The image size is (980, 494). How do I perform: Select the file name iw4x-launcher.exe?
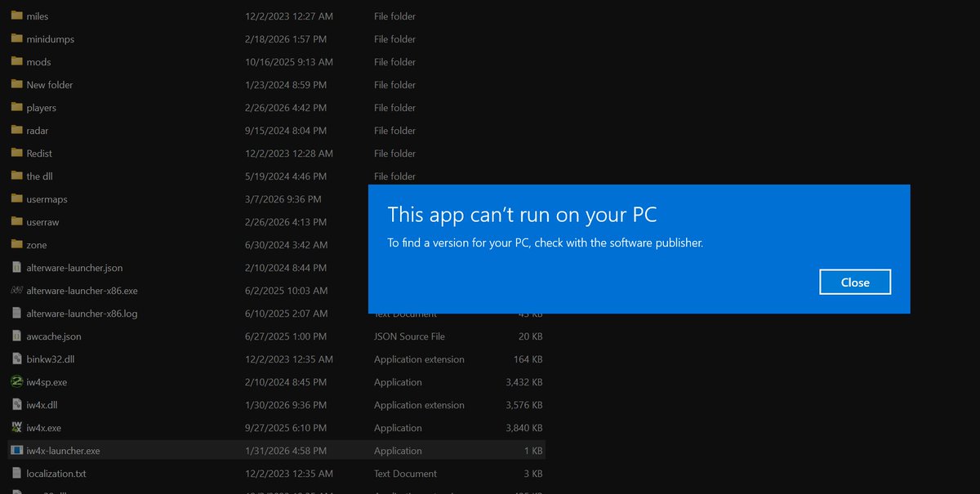pos(63,451)
